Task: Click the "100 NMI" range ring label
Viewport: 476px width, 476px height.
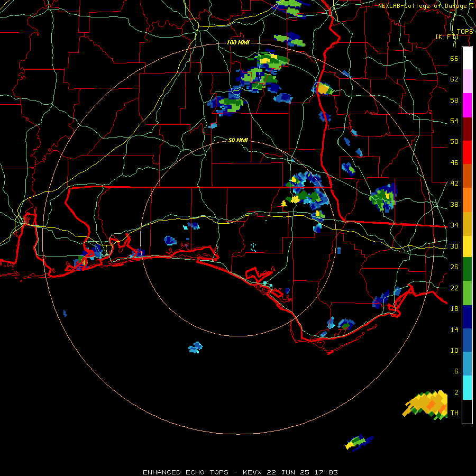Action: 238,42
